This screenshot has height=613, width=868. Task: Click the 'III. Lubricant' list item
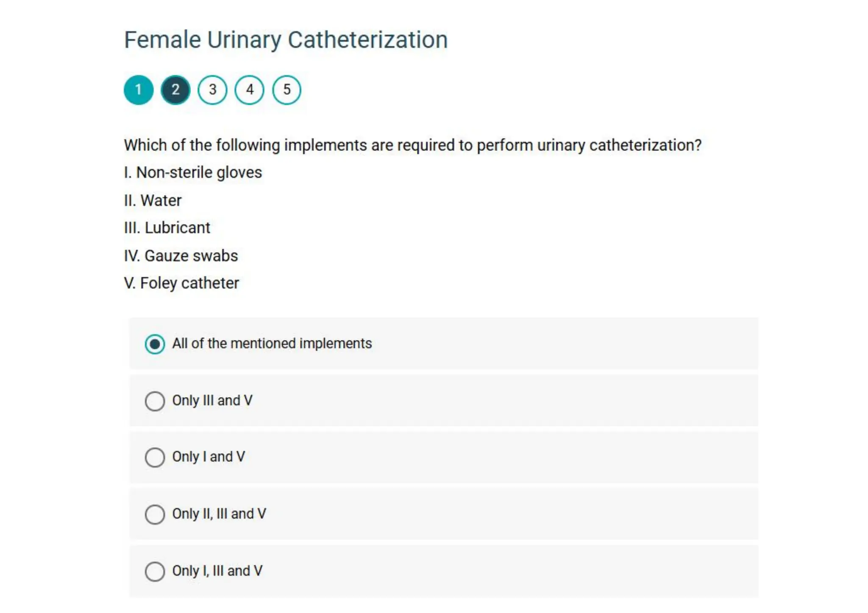pos(167,228)
